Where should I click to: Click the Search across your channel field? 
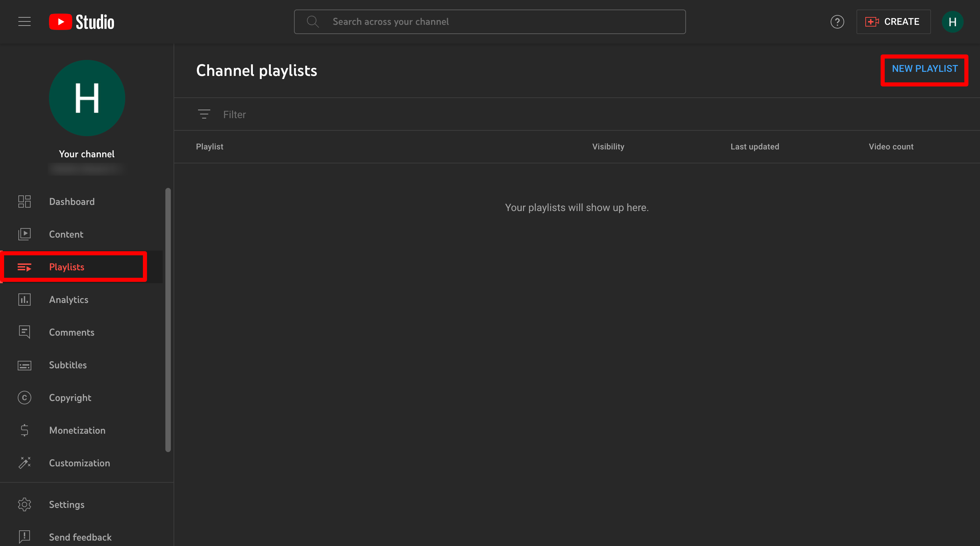point(490,21)
